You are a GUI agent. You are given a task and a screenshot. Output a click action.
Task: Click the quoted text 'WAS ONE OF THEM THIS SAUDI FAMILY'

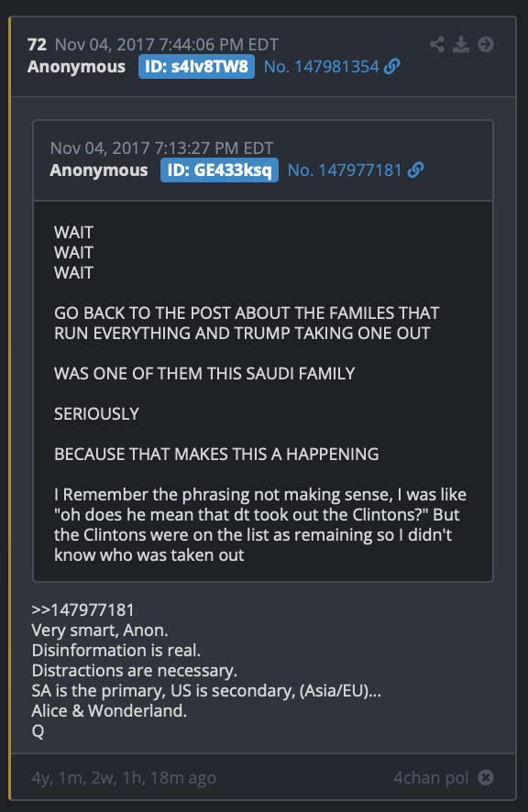click(204, 373)
